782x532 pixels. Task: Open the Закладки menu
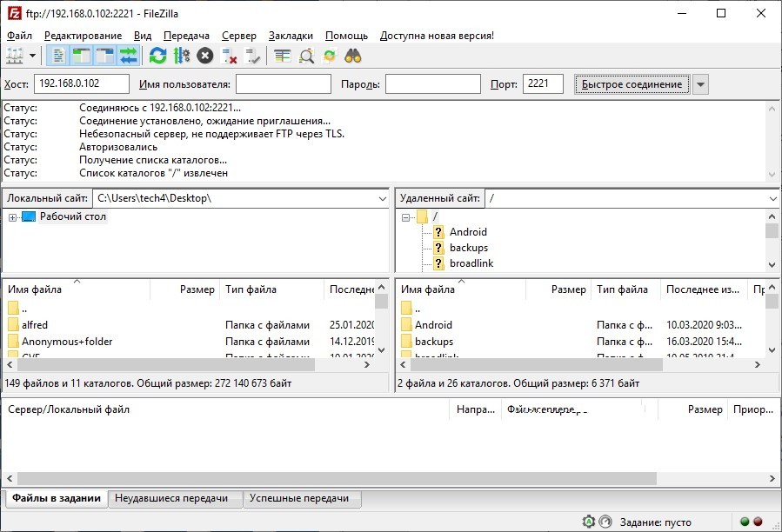pyautogui.click(x=291, y=36)
